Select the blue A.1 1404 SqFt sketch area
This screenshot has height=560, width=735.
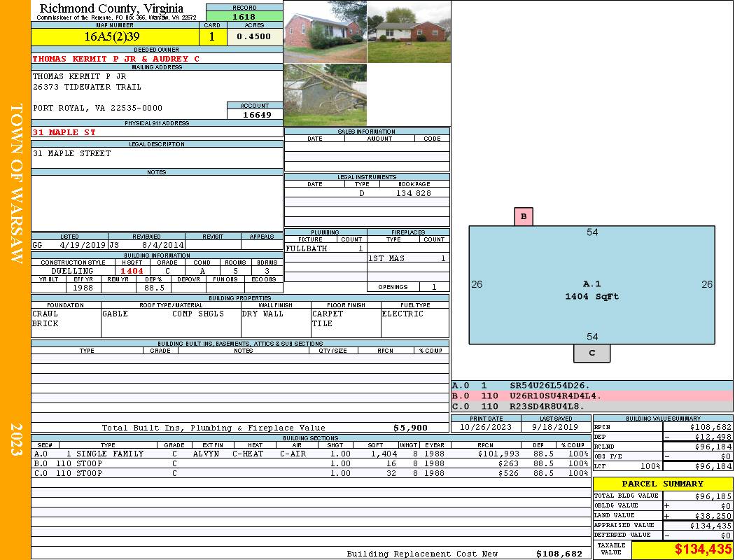[591, 285]
